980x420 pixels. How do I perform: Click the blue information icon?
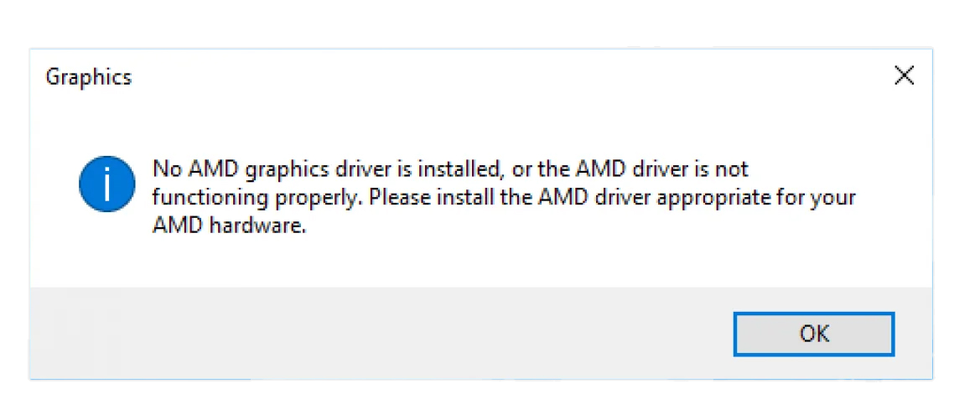coord(106,184)
